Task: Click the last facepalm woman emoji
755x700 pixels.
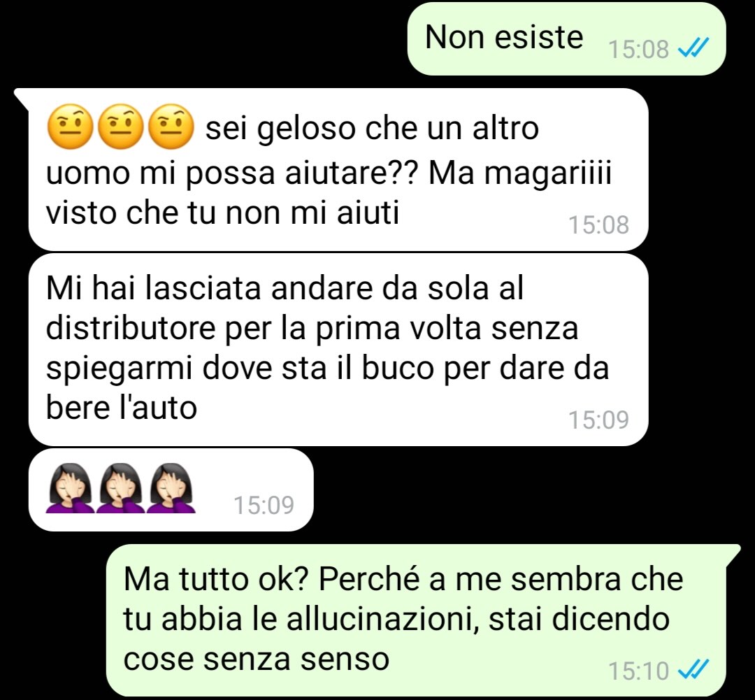Action: click(171, 487)
